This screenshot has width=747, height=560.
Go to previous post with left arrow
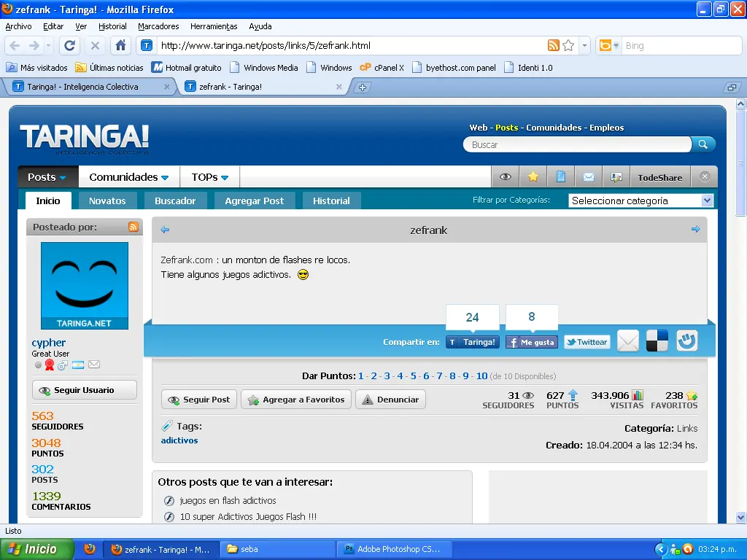click(x=166, y=230)
